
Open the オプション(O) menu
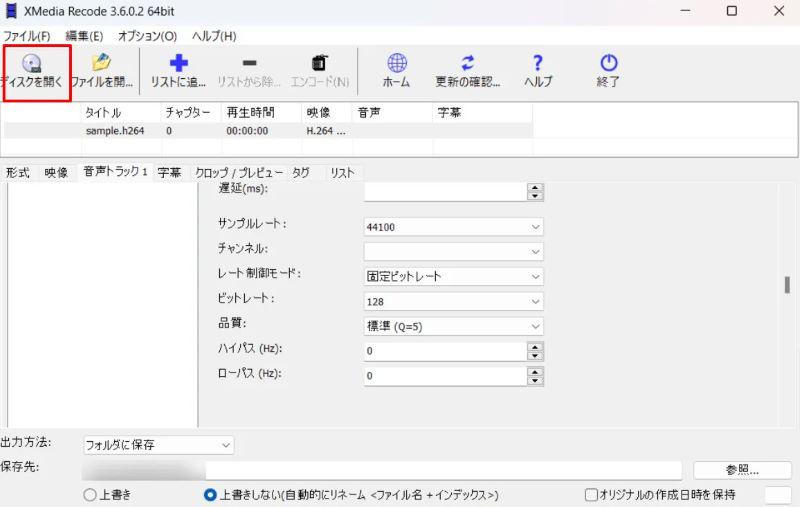tap(147, 36)
